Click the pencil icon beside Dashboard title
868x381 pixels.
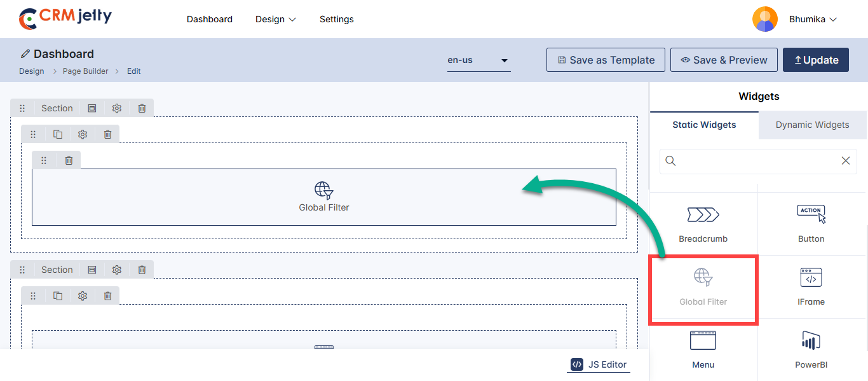pyautogui.click(x=25, y=54)
